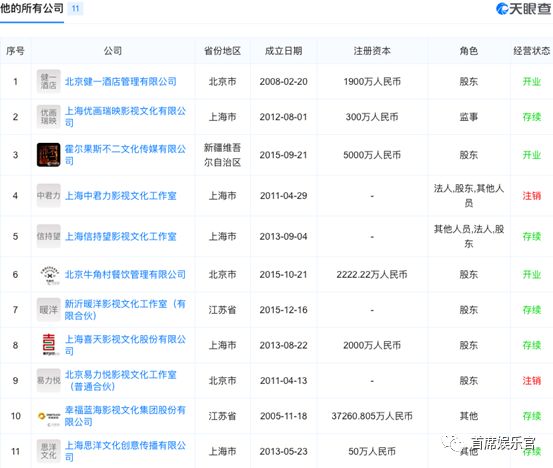Click the 中君力 company logo thumbnail
553x468 pixels.
click(49, 195)
